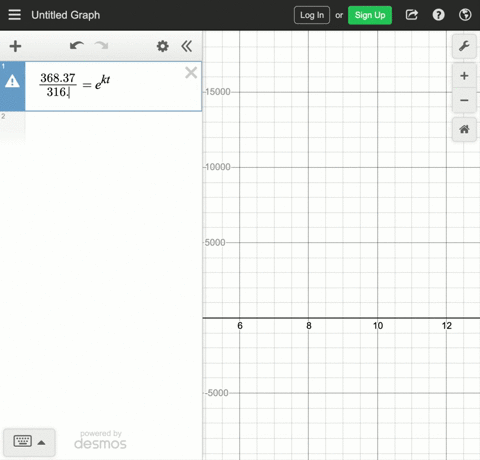Click the Untitled Graph title
The width and height of the screenshot is (480, 460).
(66, 15)
